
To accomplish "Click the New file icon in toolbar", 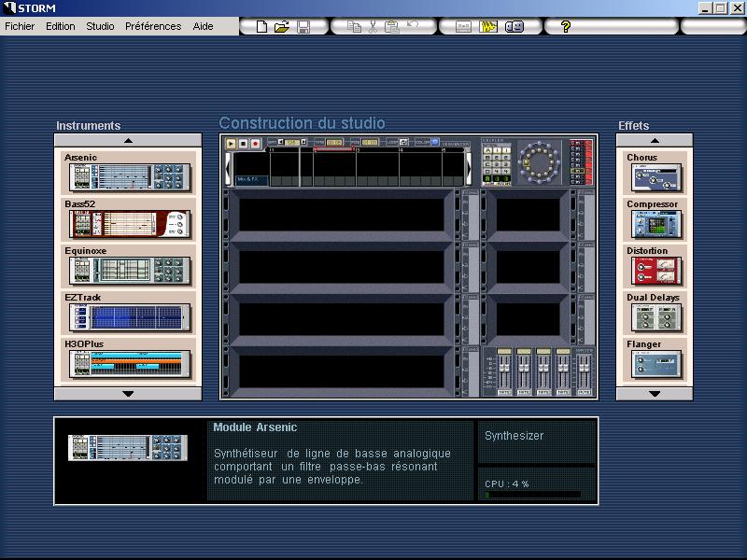I will point(262,27).
